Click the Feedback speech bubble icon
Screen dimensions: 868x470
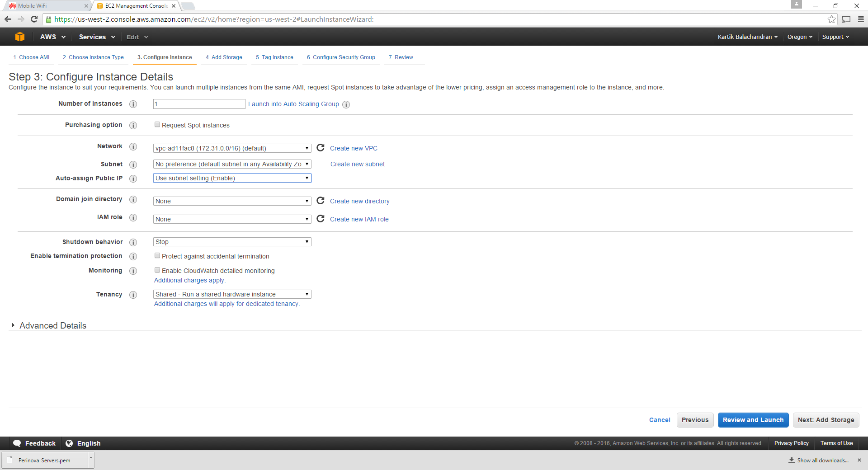pyautogui.click(x=17, y=443)
